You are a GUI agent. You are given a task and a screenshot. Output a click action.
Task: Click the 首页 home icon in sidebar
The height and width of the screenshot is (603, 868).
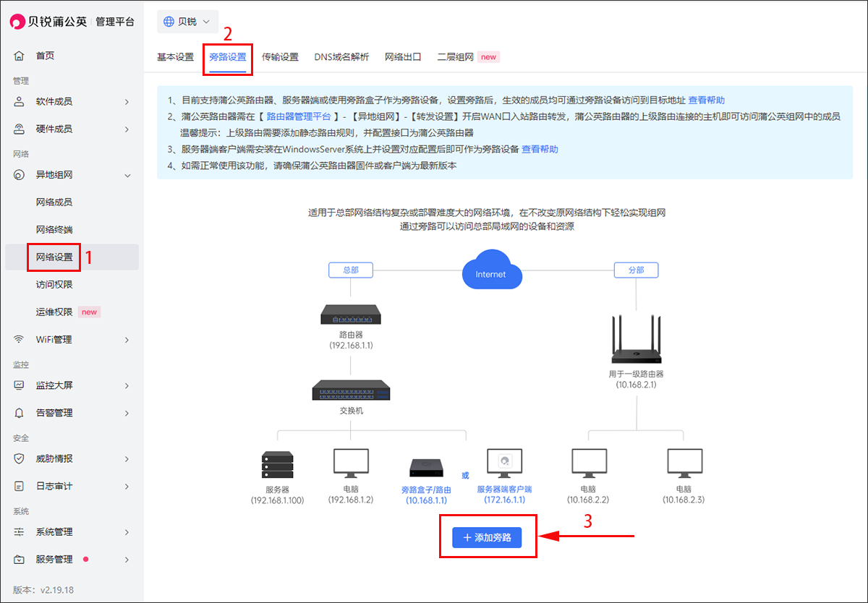coord(20,56)
